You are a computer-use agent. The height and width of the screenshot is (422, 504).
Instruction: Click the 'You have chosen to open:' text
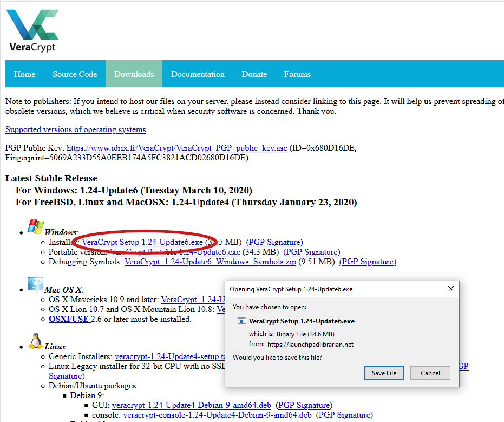(270, 307)
